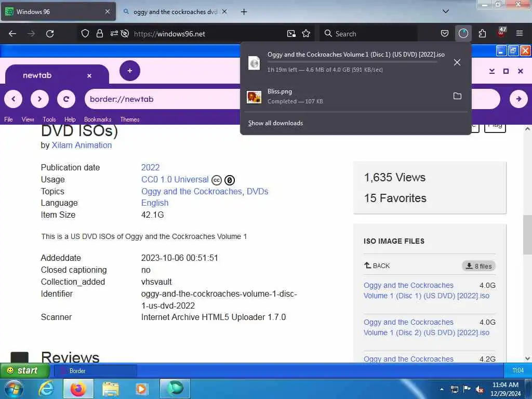This screenshot has height=399, width=532.
Task: Add a new tab in Border browser
Action: click(129, 71)
